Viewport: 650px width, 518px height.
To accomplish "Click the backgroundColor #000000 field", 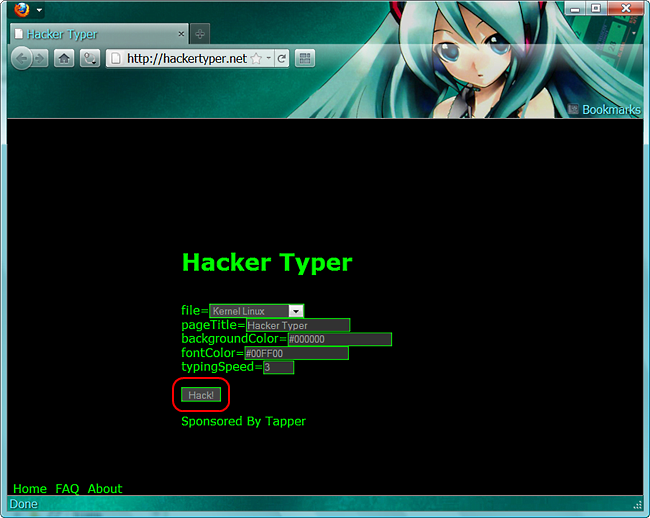I will click(x=340, y=339).
